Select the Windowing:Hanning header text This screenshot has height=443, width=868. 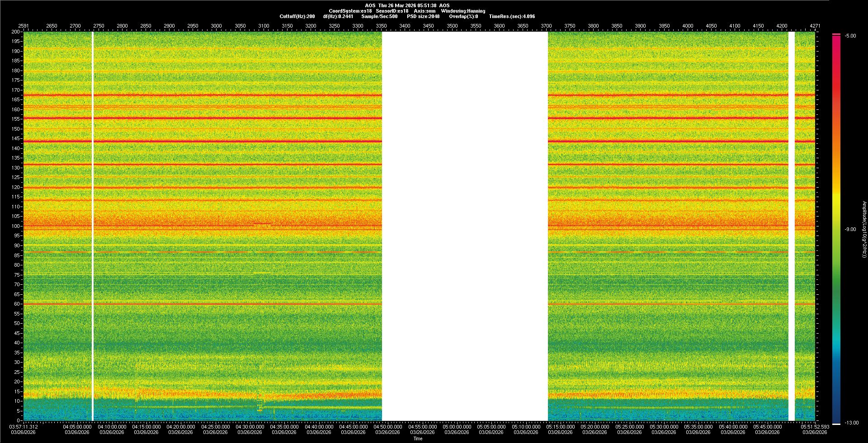pos(463,11)
